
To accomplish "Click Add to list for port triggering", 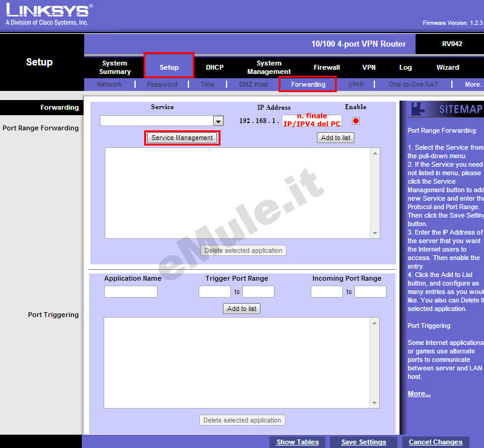I will (x=242, y=309).
